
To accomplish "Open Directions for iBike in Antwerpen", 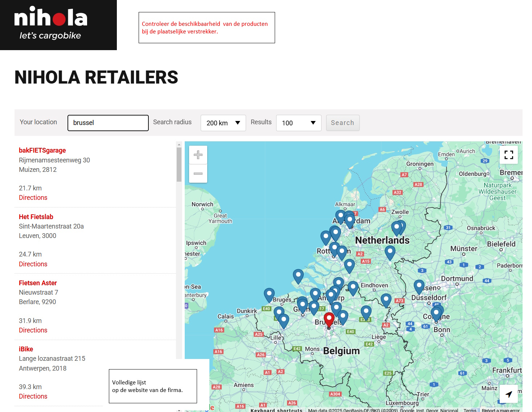I will click(33, 396).
